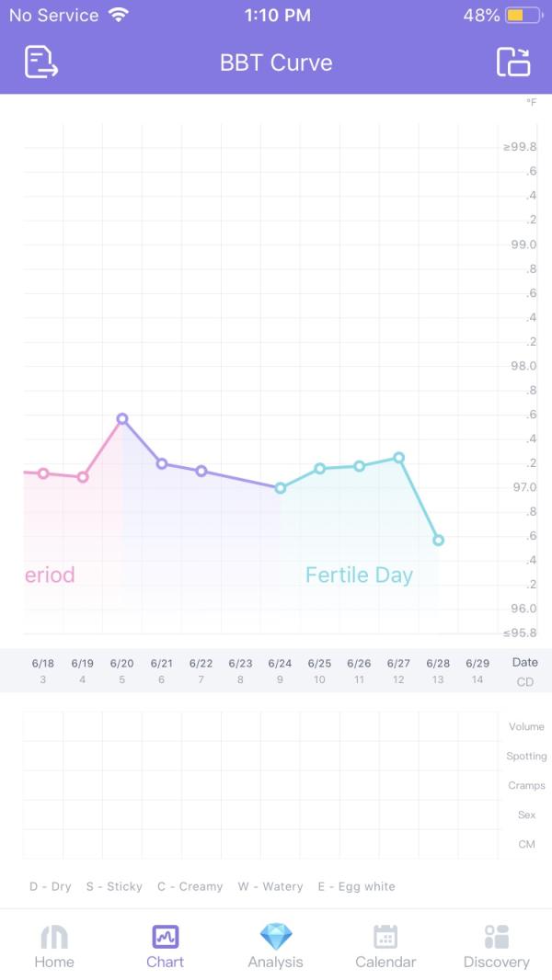Tap the Cramps row label
The width and height of the screenshot is (552, 980).
(x=526, y=785)
